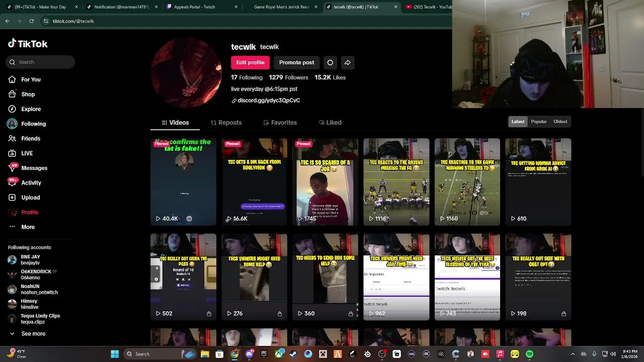The width and height of the screenshot is (644, 362).
Task: Sort videos by Oldest
Action: [560, 121]
